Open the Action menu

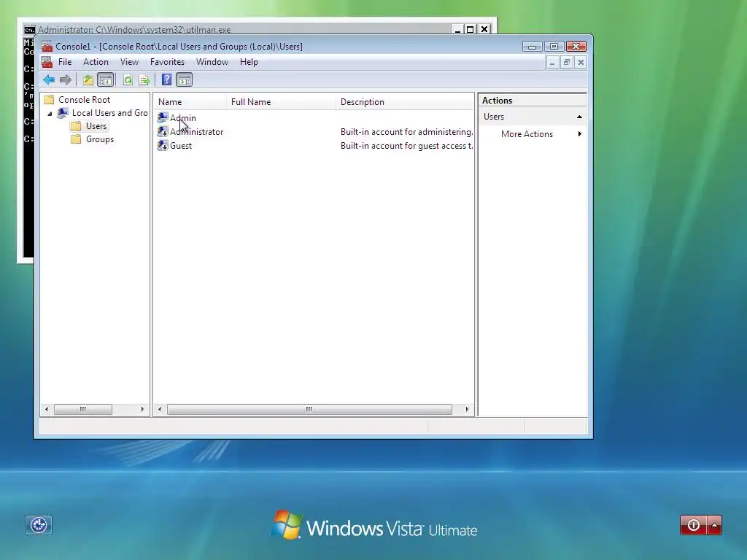(96, 62)
